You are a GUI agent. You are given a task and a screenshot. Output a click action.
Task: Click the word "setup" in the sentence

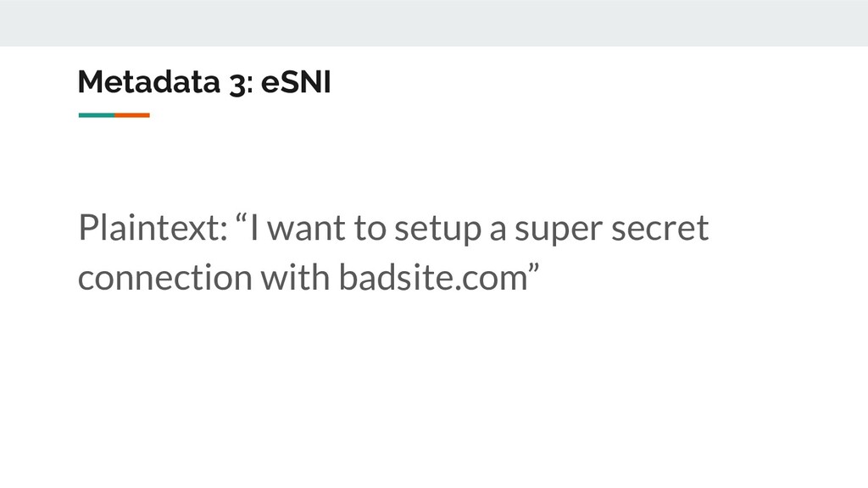(x=437, y=229)
